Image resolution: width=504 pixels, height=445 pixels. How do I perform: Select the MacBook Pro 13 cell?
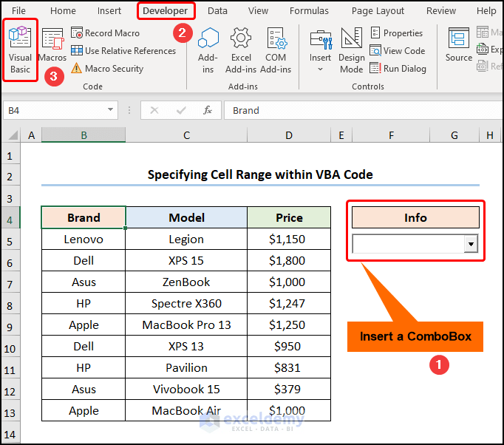pyautogui.click(x=186, y=325)
